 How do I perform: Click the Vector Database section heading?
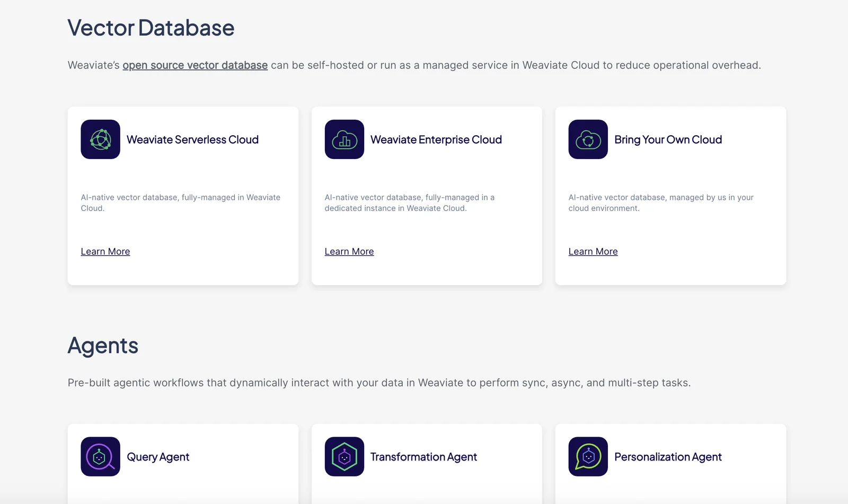(151, 28)
